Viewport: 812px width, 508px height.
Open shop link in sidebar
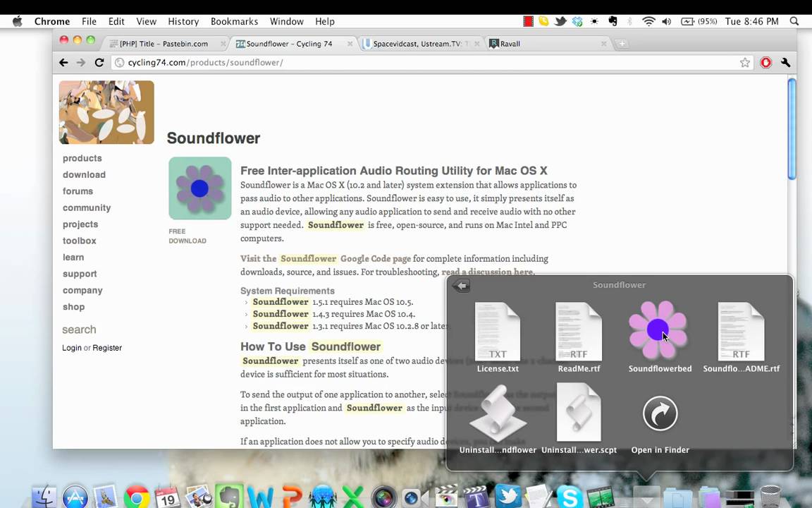pyautogui.click(x=73, y=307)
